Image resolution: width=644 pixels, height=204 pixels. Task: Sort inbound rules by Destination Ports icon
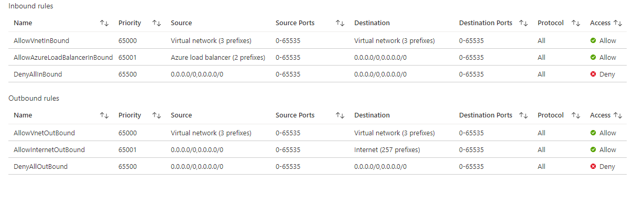coord(523,23)
